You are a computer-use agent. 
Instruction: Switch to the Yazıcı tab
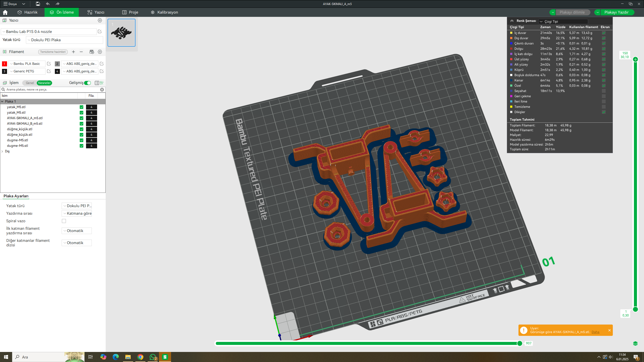point(96,12)
